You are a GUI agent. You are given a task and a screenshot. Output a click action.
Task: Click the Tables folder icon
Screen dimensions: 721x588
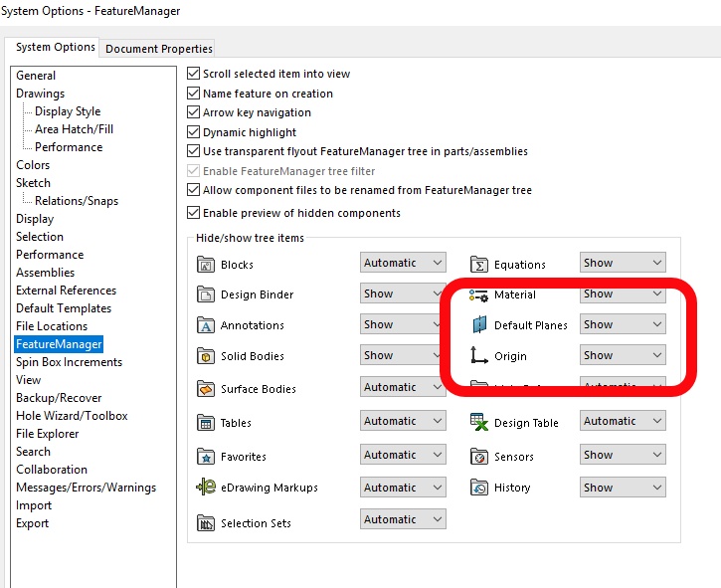(206, 423)
